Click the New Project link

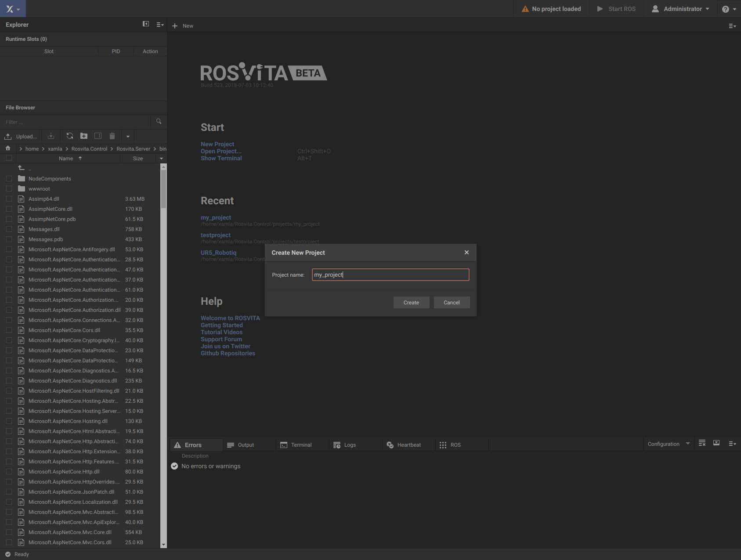click(217, 144)
